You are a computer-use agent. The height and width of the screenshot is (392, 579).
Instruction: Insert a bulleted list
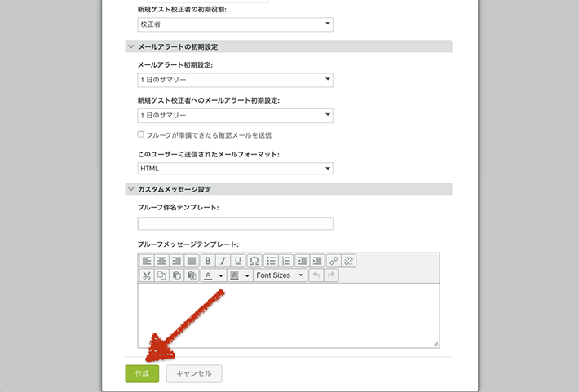click(271, 261)
